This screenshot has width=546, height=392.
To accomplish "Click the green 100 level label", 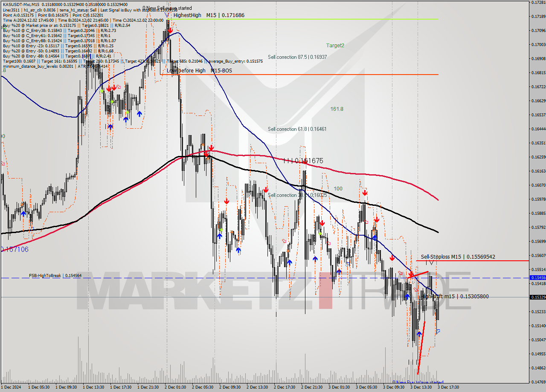I will point(338,188).
